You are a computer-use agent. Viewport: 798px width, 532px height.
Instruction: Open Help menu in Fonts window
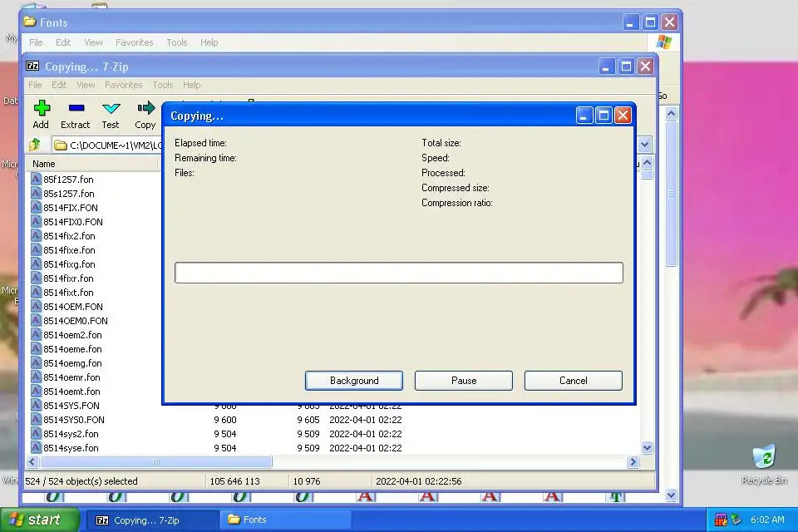209,42
